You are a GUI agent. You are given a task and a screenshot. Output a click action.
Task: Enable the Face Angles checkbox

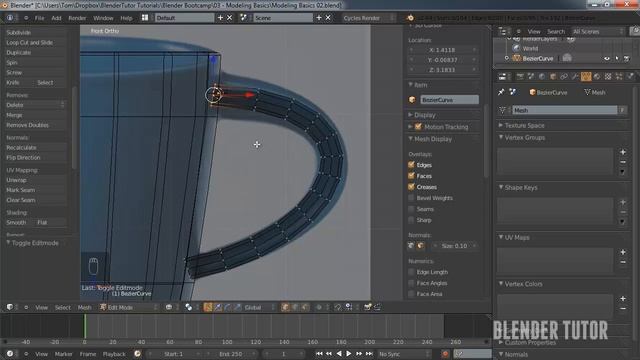point(411,283)
